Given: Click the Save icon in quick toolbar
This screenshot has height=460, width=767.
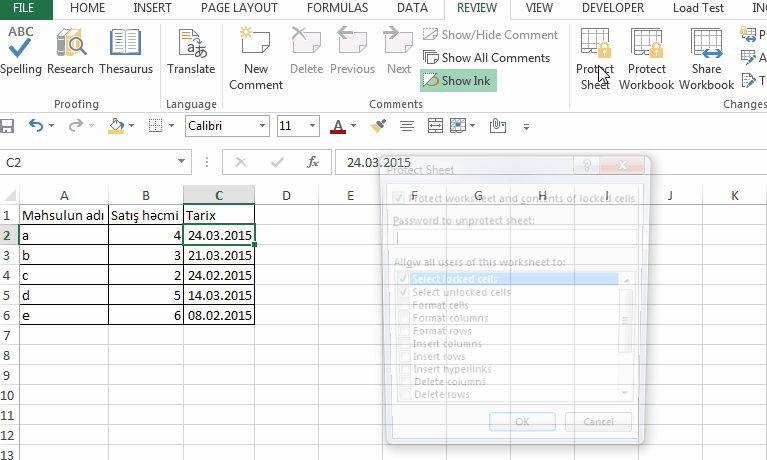Looking at the screenshot, I should click(8, 126).
